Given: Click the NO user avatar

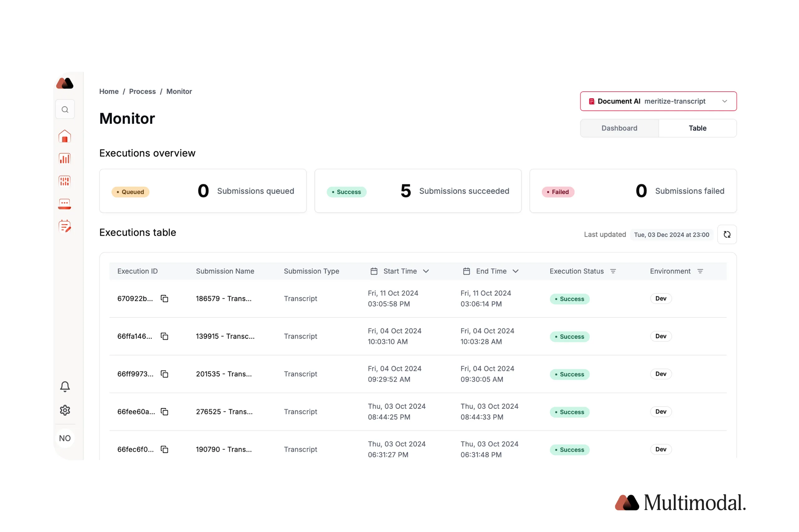Looking at the screenshot, I should (x=65, y=438).
